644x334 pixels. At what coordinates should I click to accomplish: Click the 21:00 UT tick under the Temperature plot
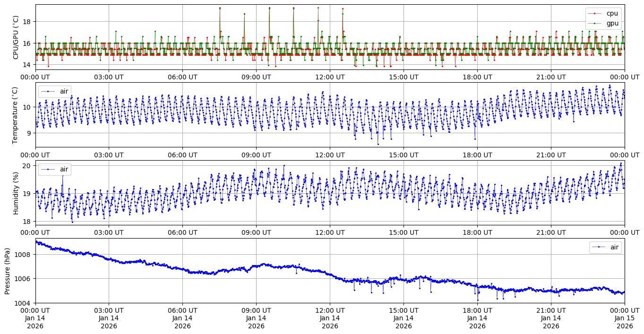coord(551,154)
